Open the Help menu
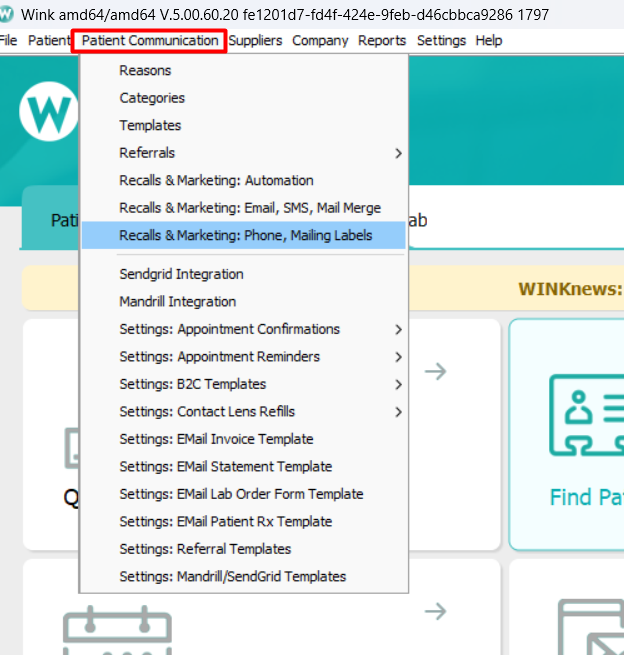 click(x=489, y=41)
